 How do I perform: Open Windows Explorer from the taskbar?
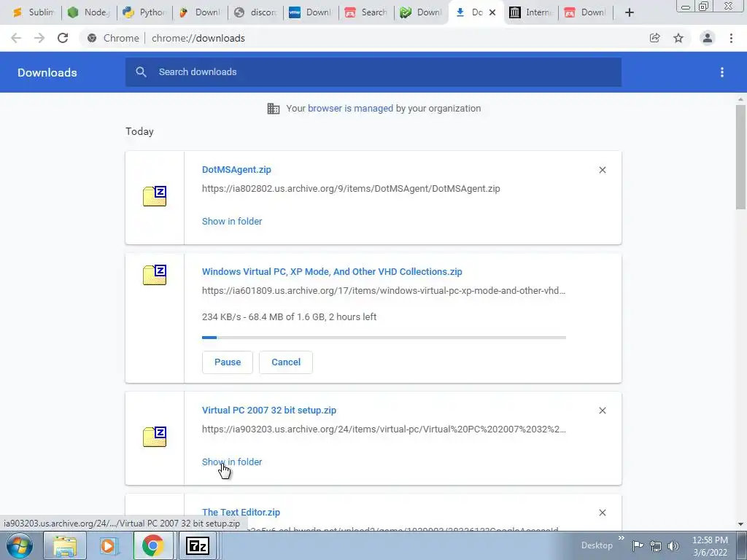tap(65, 545)
